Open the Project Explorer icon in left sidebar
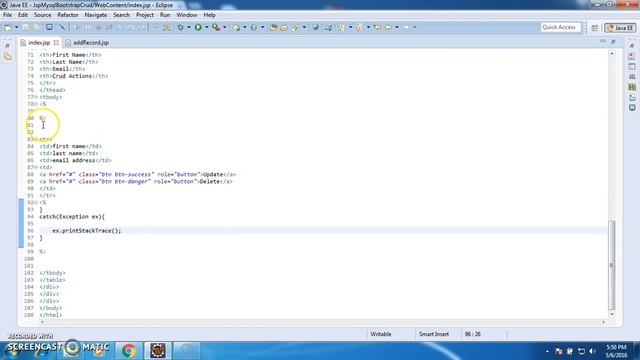 point(8,57)
